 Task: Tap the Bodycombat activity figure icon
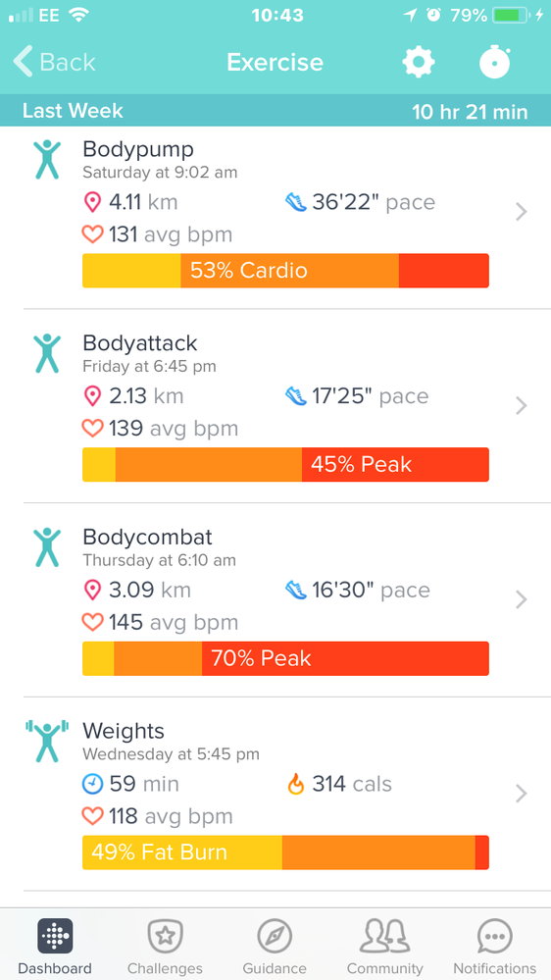(47, 548)
